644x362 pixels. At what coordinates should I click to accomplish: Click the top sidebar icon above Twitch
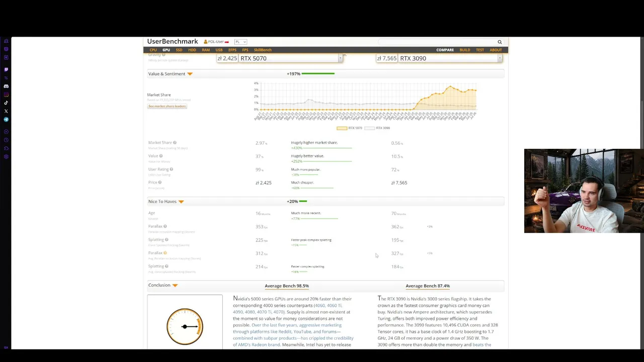[6, 41]
